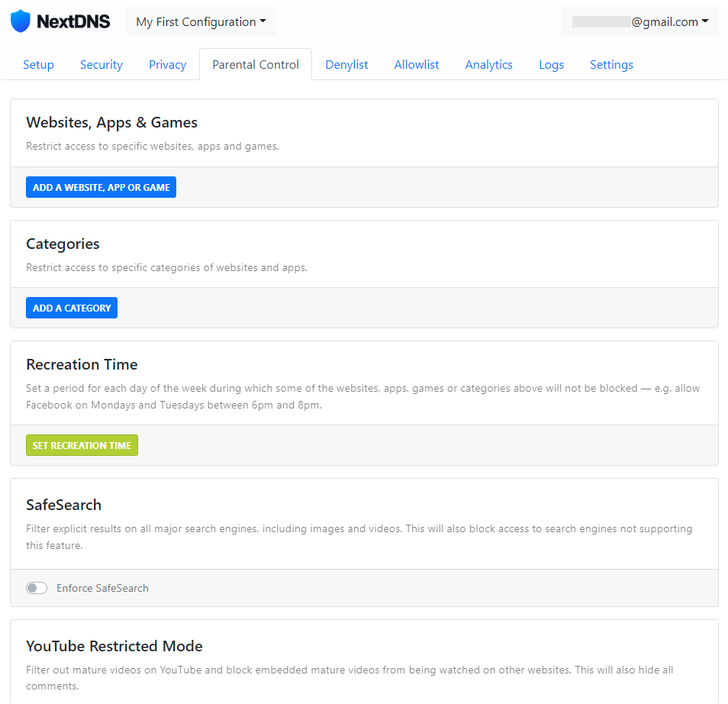View the Analytics tab
The height and width of the screenshot is (704, 728).
point(488,65)
